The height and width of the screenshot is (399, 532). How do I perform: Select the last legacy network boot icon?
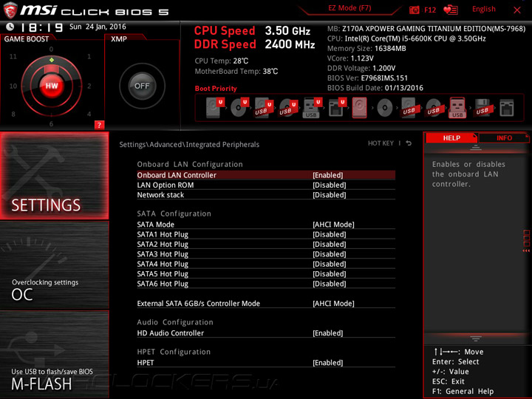click(x=507, y=108)
